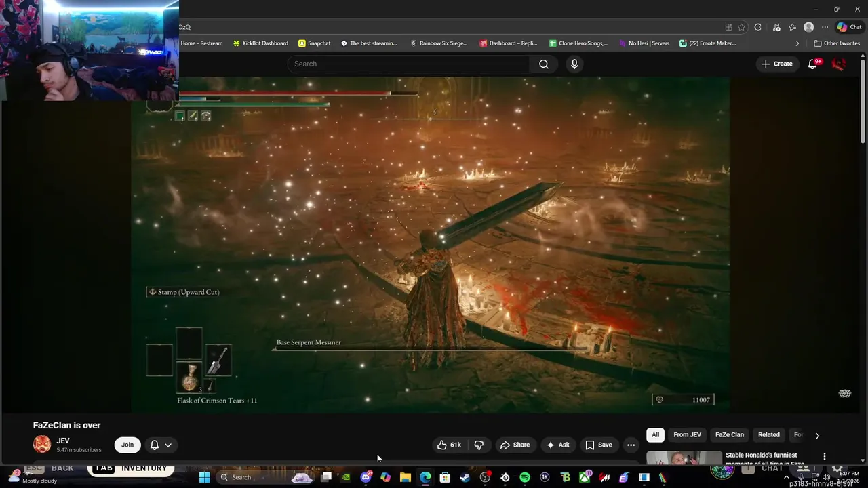868x488 pixels.
Task: Open No Hesi | Servers bookmark
Action: point(644,43)
